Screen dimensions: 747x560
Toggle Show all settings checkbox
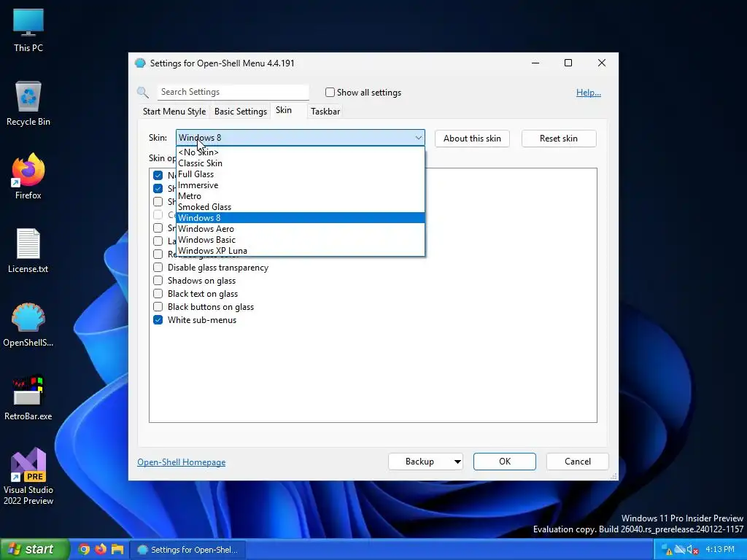pyautogui.click(x=330, y=93)
